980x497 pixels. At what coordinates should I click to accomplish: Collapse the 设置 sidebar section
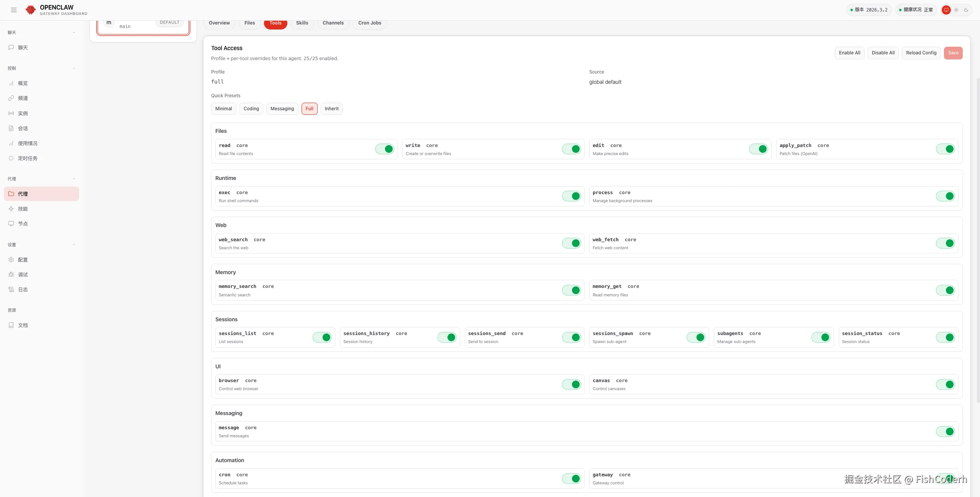pyautogui.click(x=74, y=245)
